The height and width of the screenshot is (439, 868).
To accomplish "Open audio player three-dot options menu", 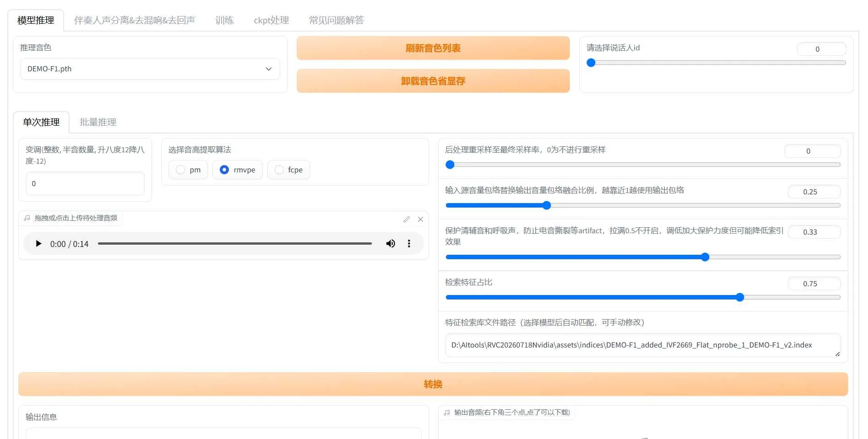I will click(x=409, y=244).
